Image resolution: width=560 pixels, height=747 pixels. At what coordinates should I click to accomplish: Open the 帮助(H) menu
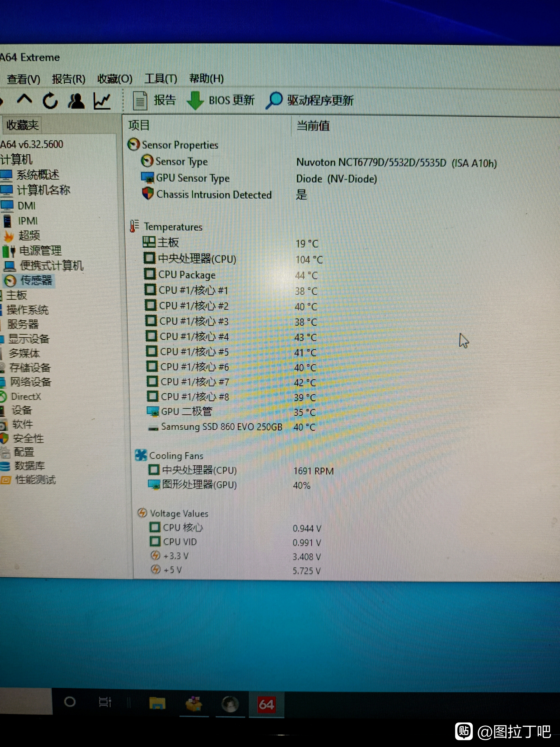click(206, 78)
